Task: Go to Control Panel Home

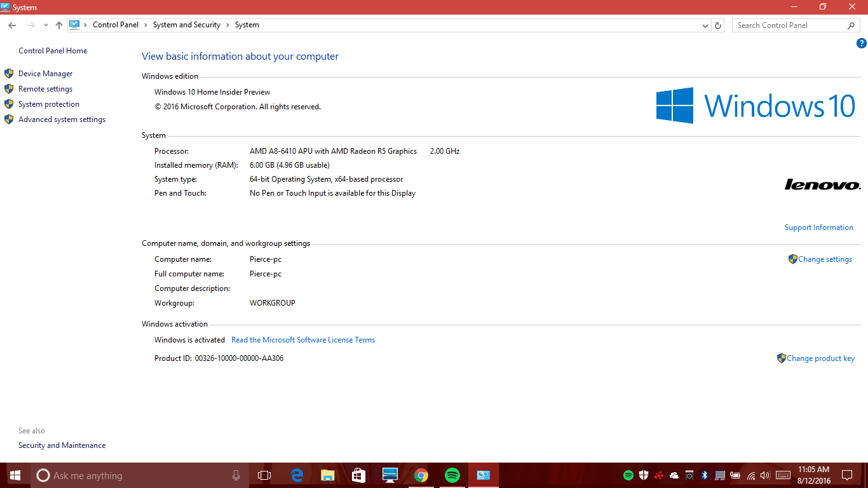Action: 53,51
